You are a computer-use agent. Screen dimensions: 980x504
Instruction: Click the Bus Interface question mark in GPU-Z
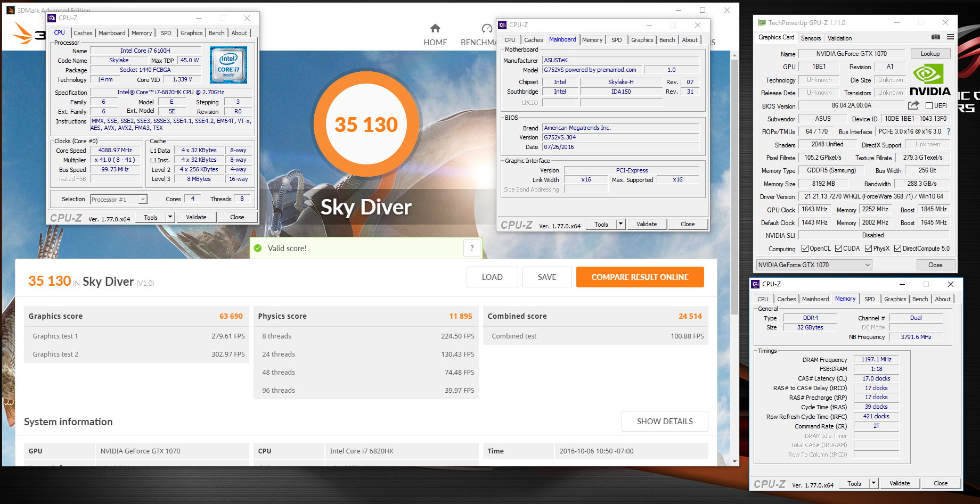click(x=949, y=131)
